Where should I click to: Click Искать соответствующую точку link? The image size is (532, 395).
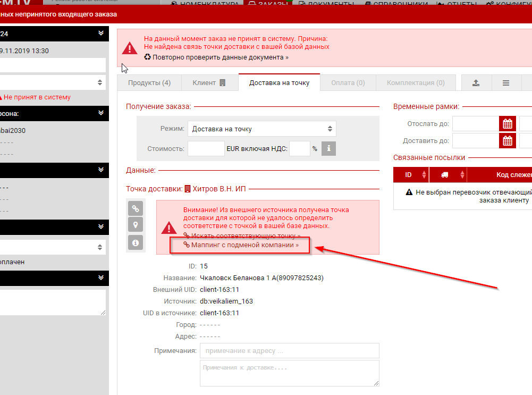[245, 235]
